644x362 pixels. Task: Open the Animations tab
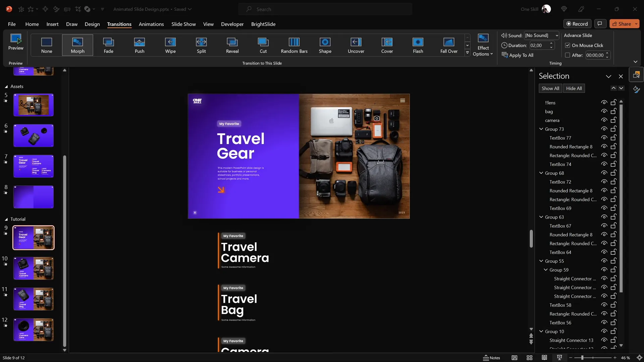[151, 24]
